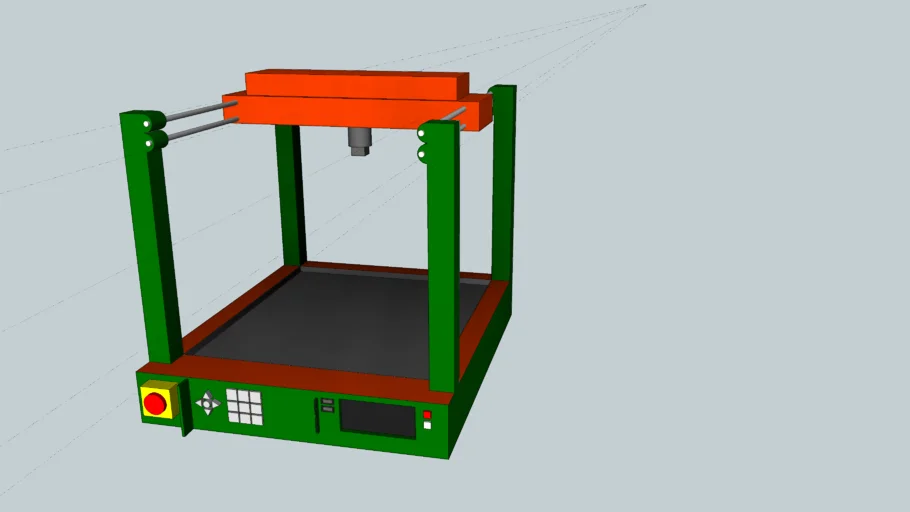
Task: Select the tall vertical slot left of the display
Action: pyautogui.click(x=317, y=416)
